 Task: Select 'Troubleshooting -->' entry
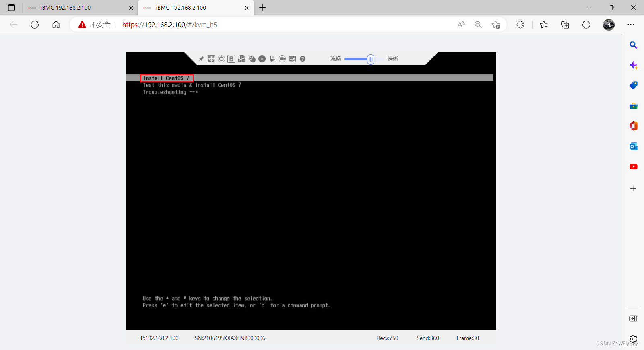coord(170,92)
